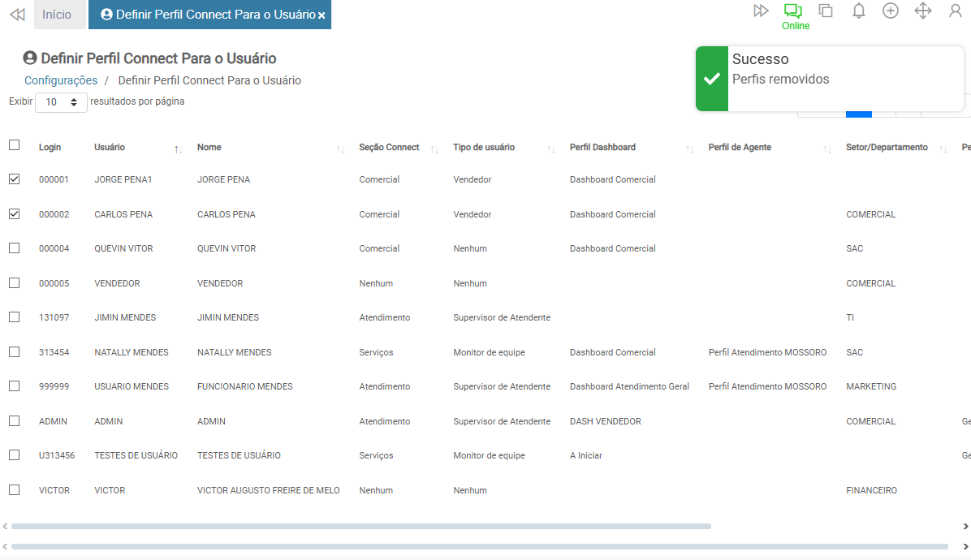Image resolution: width=971 pixels, height=560 pixels.
Task: Toggle the select-all header checkbox
Action: click(x=15, y=145)
